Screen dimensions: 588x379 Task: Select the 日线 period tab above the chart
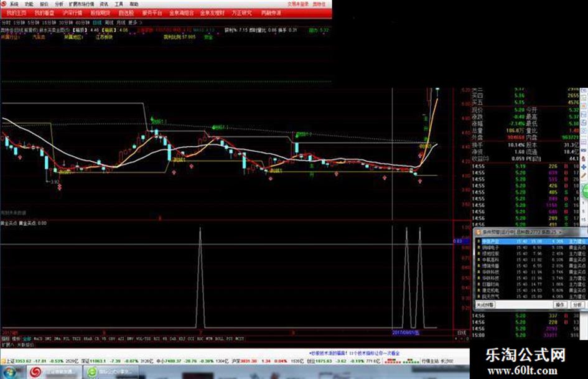97,22
